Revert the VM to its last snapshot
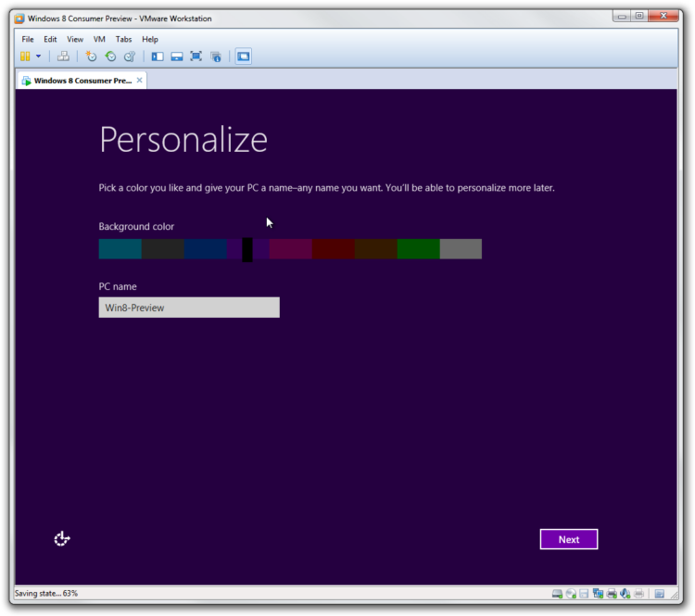The image size is (695, 616). point(110,57)
